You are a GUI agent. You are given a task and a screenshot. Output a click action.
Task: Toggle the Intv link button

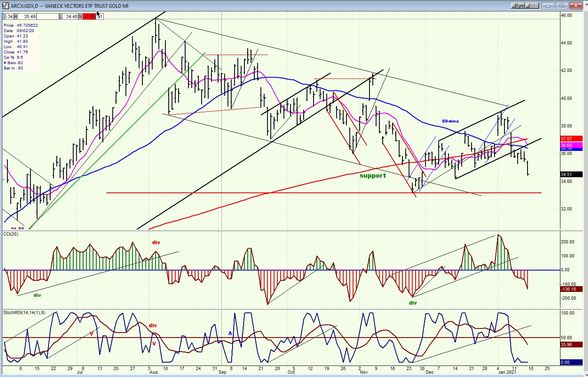[x=532, y=6]
